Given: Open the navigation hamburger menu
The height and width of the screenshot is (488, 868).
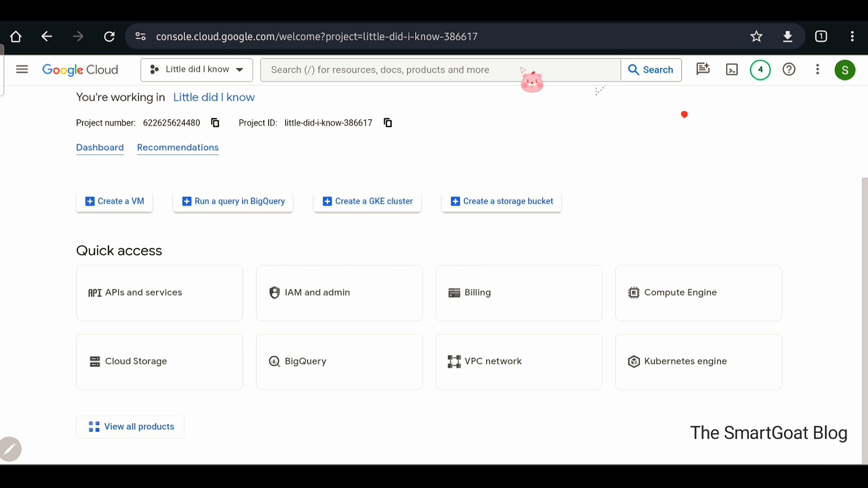Looking at the screenshot, I should pos(21,69).
